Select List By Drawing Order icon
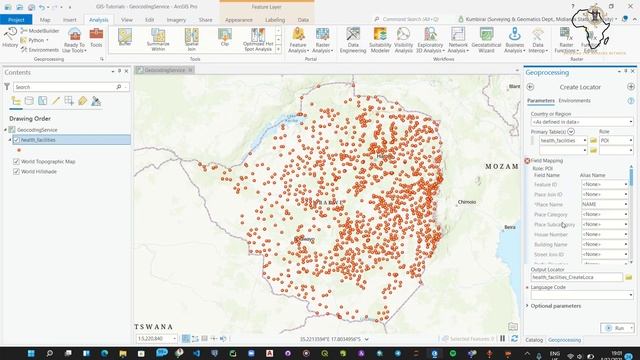 click(x=16, y=101)
